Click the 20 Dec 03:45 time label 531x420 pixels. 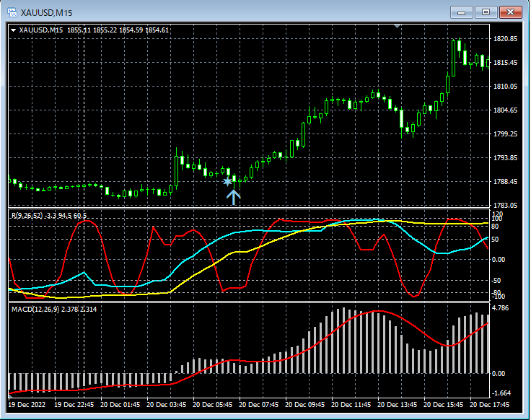[166, 405]
